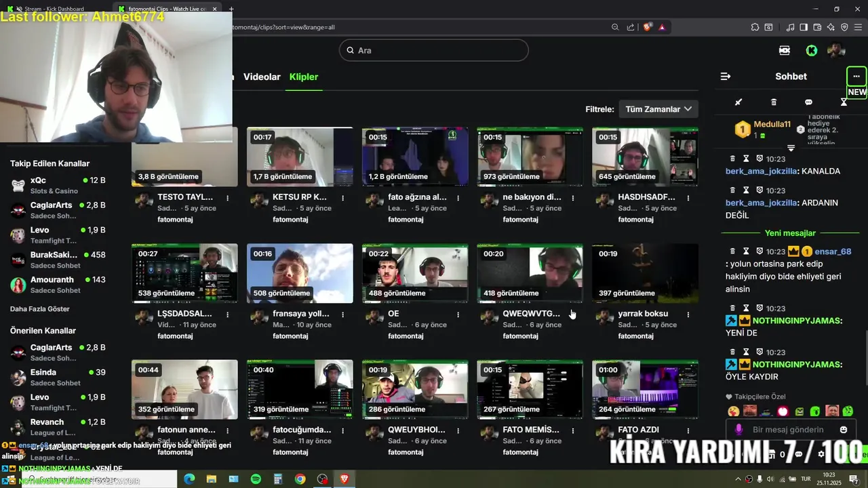Open options menu for fransaya yoll... clip
868x488 pixels.
343,314
